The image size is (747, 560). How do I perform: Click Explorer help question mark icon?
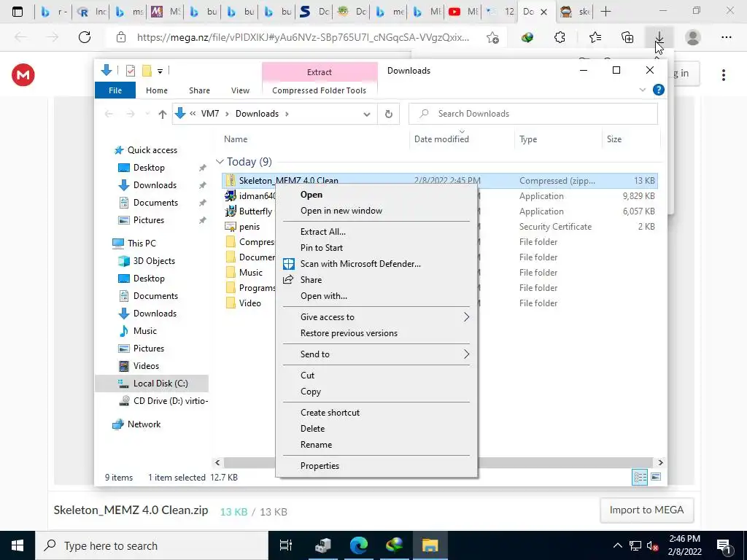pos(659,90)
